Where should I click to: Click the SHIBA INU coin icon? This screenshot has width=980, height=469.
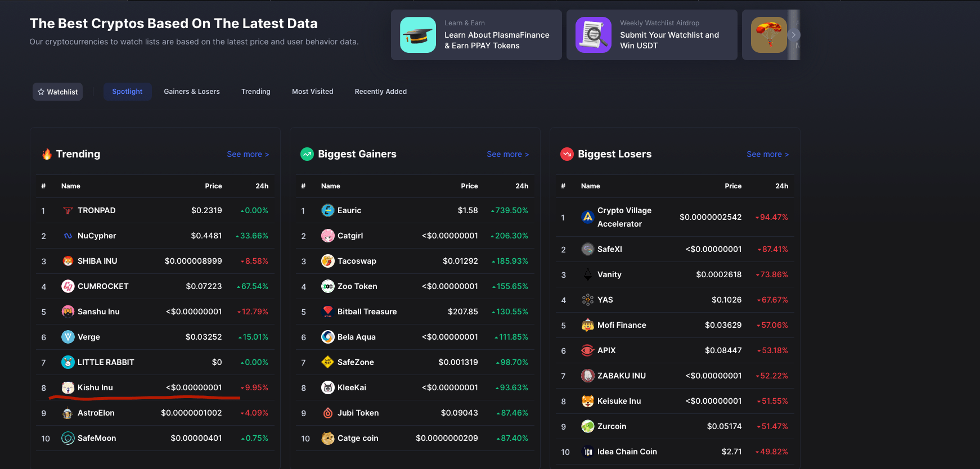(x=68, y=261)
